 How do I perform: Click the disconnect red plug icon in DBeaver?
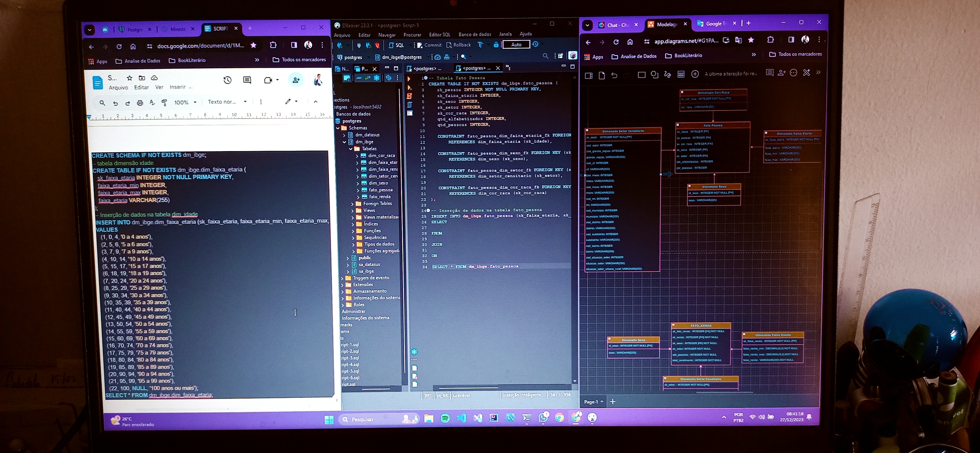click(377, 45)
